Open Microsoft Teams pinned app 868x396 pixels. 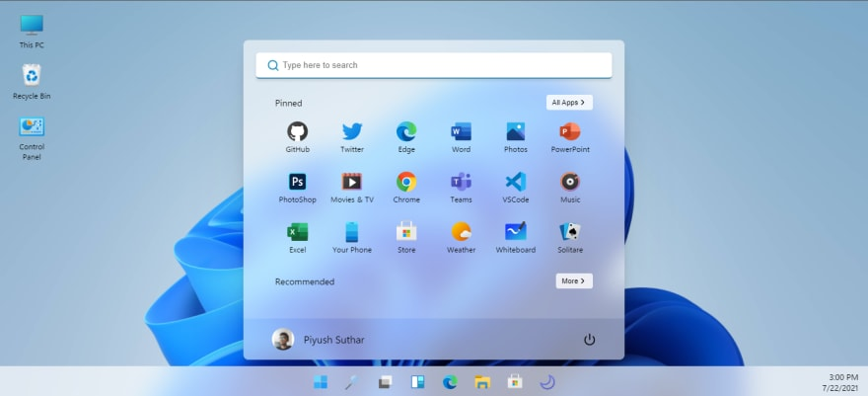click(x=461, y=188)
